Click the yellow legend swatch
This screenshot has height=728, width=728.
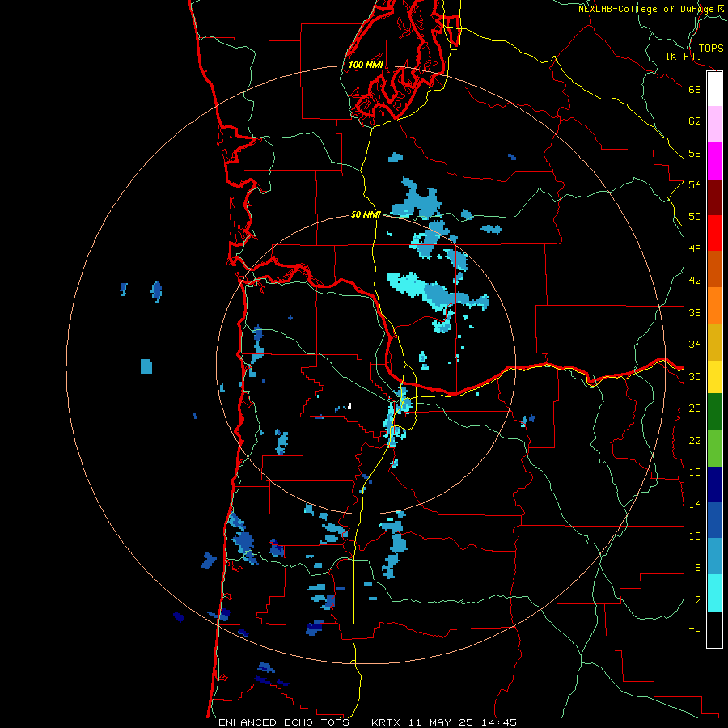click(714, 377)
